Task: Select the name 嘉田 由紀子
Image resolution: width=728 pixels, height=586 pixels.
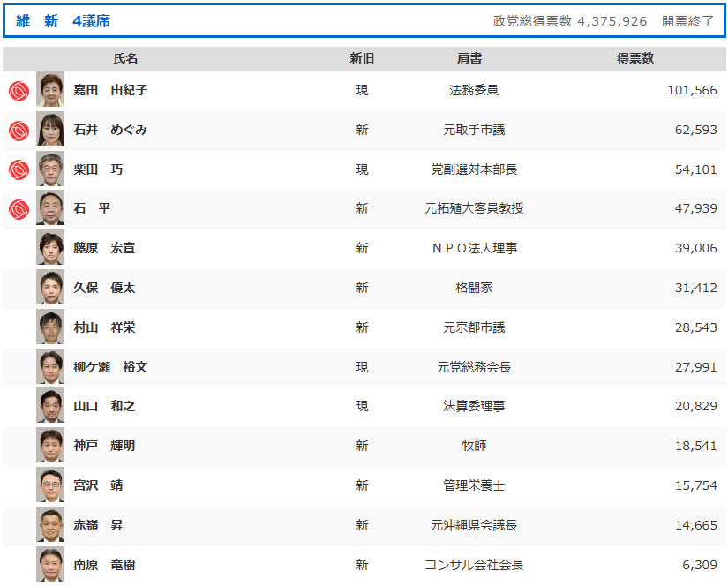Action: (110, 90)
